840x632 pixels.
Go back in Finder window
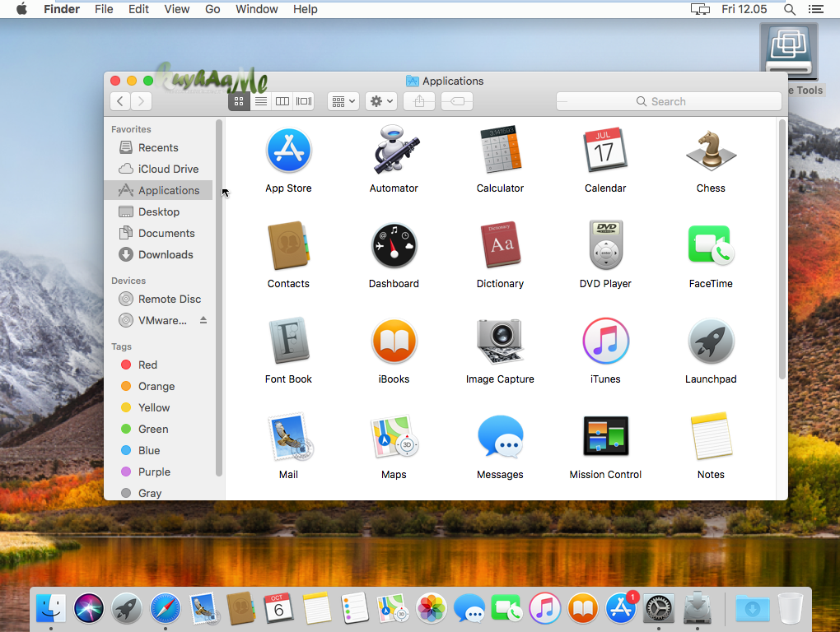(x=120, y=101)
